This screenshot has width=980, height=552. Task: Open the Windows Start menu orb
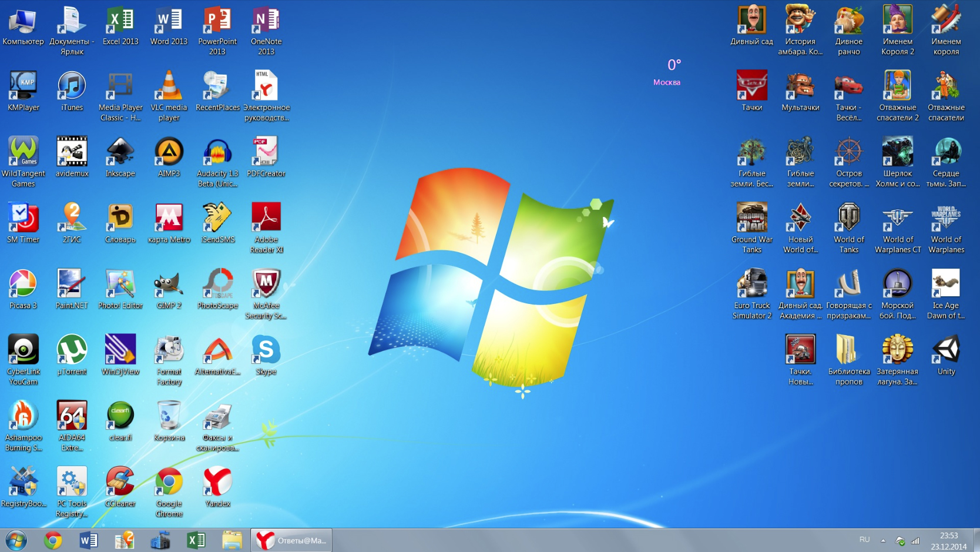point(16,540)
